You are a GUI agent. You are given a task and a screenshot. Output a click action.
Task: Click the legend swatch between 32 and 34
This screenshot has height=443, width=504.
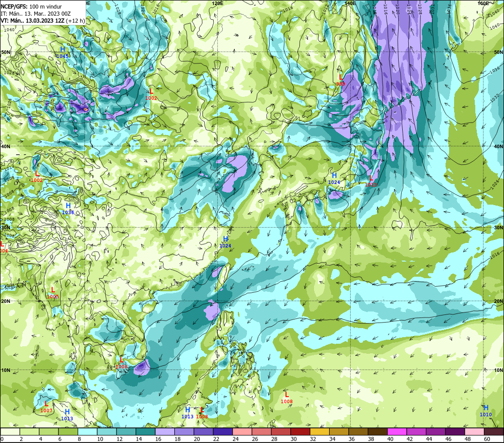tap(320, 431)
